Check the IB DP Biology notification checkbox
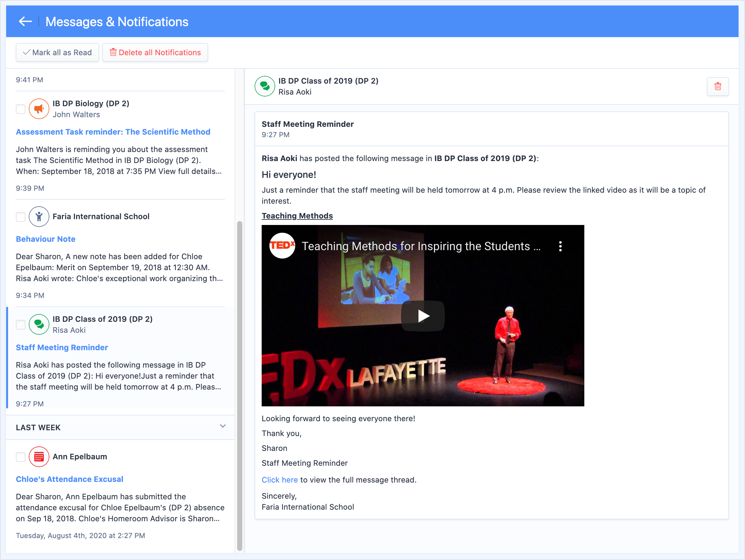This screenshot has height=560, width=745. click(21, 109)
